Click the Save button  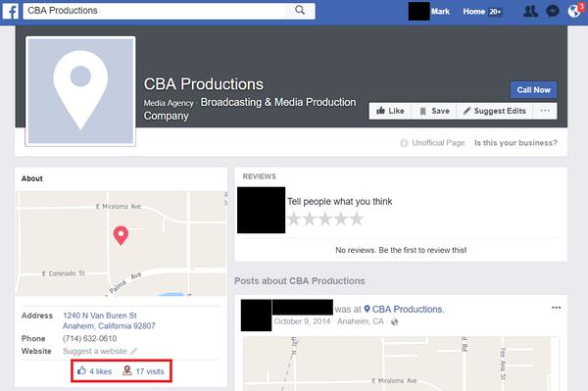(434, 111)
